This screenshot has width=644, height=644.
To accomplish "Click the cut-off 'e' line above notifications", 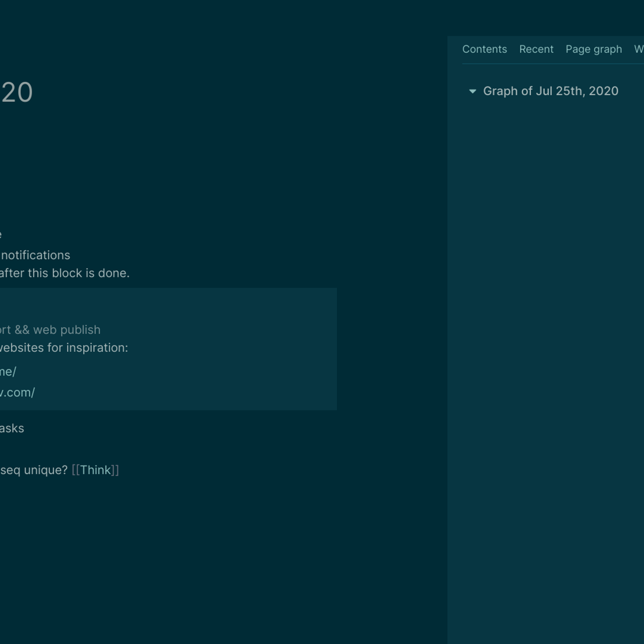I will click(1, 235).
